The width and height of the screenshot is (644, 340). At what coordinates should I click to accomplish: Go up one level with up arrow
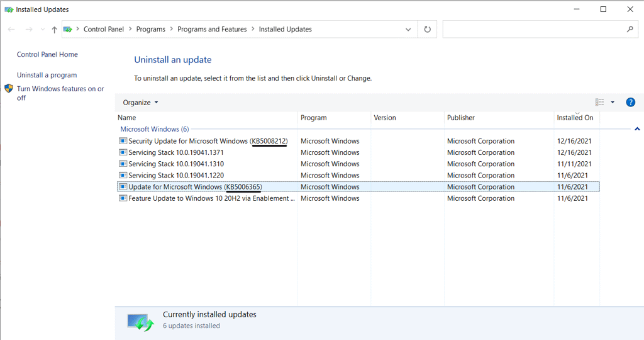pos(54,29)
